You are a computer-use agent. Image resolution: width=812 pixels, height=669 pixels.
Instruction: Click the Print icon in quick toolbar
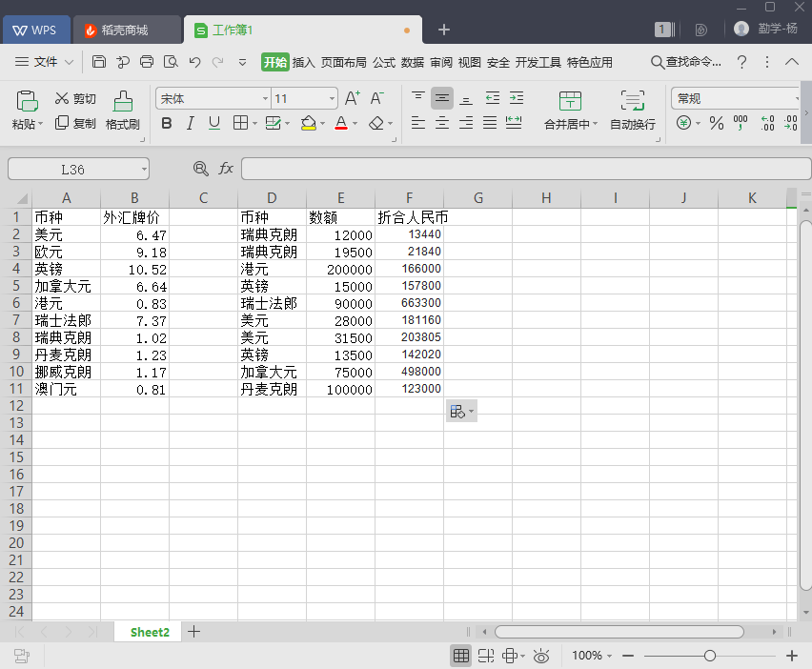pos(147,62)
